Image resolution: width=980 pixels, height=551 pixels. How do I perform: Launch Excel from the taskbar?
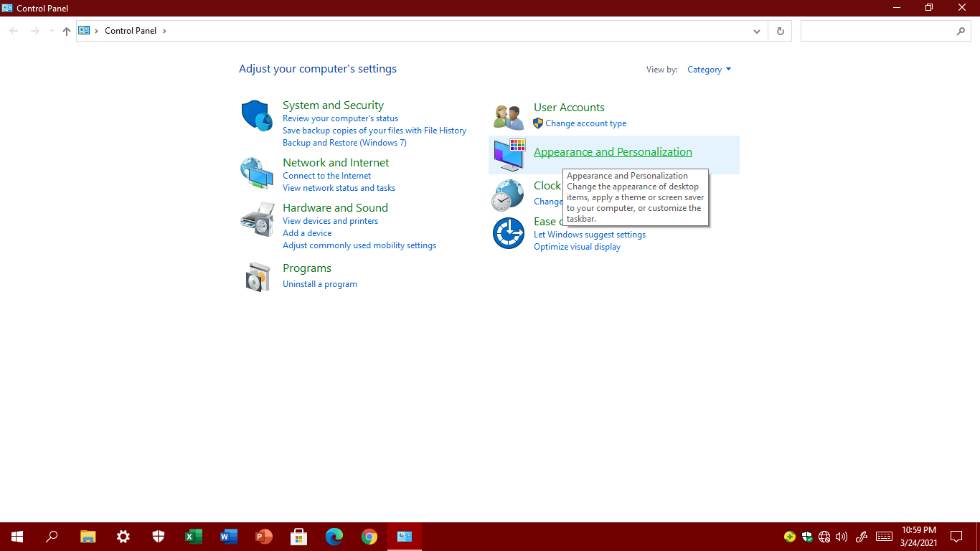[193, 537]
